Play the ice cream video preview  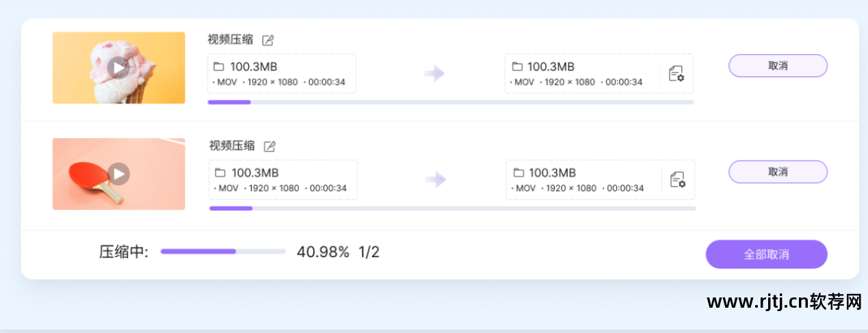[x=118, y=68]
